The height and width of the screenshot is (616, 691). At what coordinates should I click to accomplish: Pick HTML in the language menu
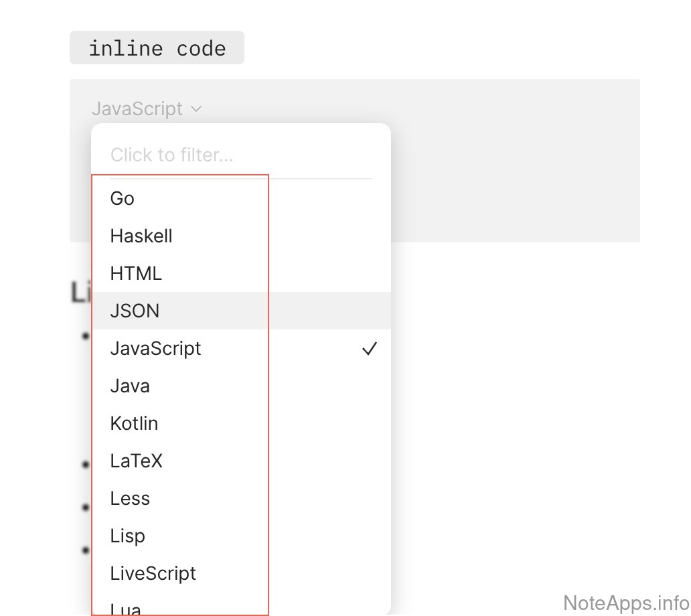point(136,273)
